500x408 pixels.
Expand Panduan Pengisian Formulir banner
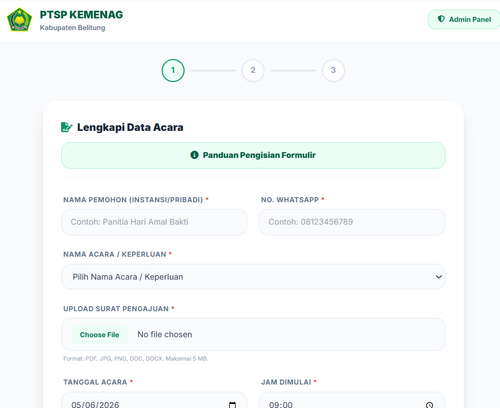(x=253, y=155)
